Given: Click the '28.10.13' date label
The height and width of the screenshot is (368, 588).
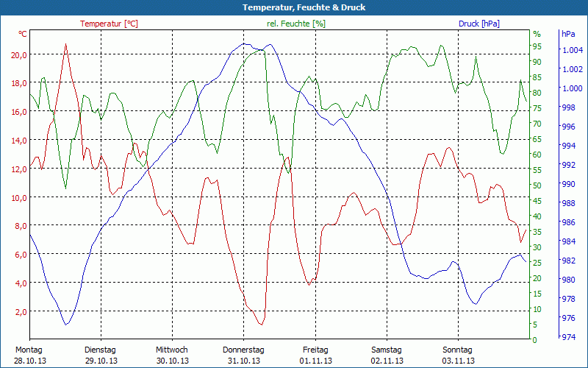Looking at the screenshot, I should click(31, 361).
